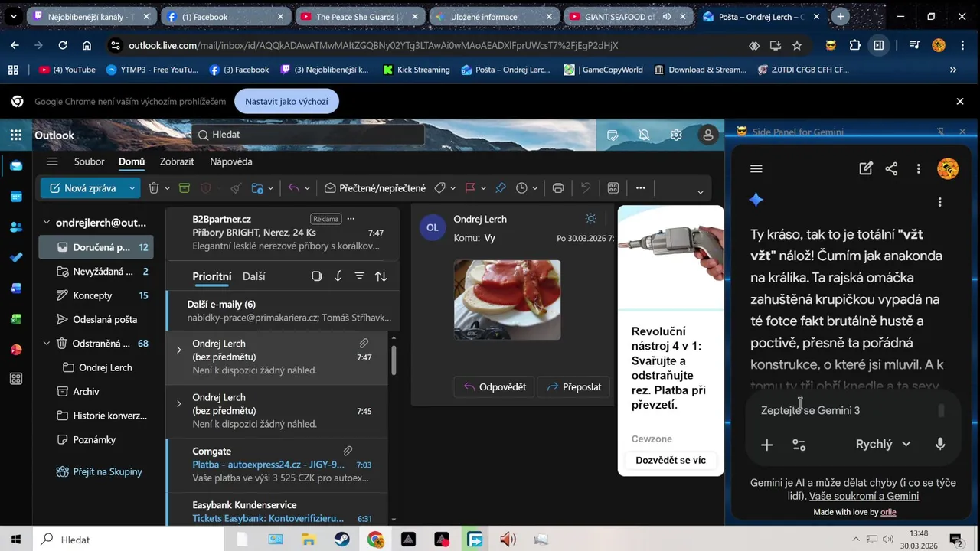Open Gemini side panel hamburger menu
The height and width of the screenshot is (551, 980).
756,169
